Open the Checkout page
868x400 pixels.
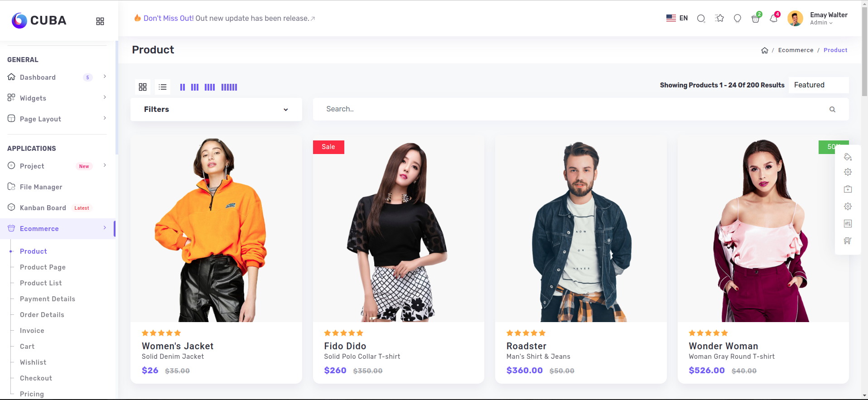point(36,378)
